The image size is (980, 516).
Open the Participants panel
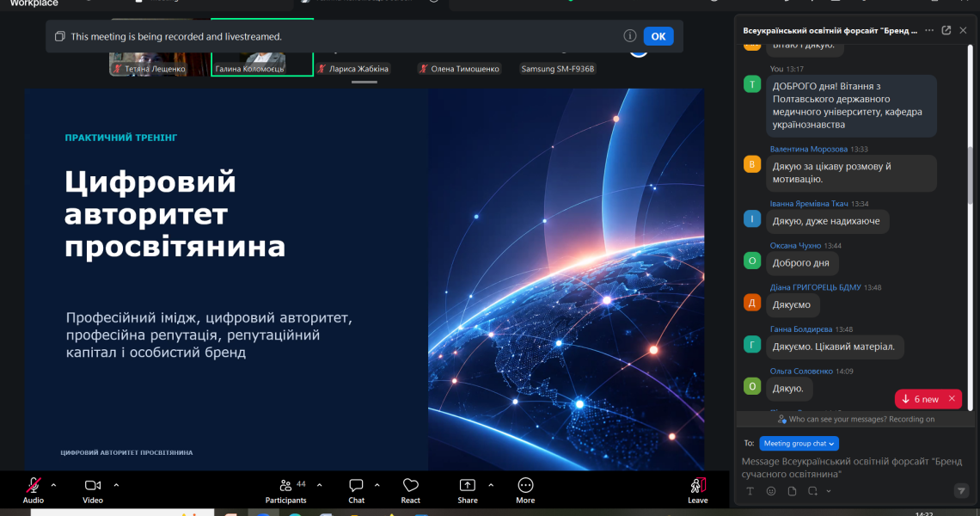[x=286, y=489]
